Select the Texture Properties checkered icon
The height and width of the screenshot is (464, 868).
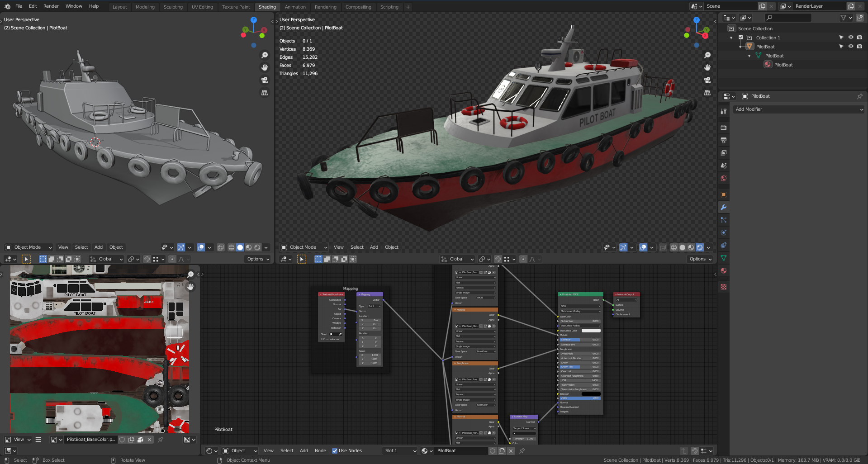pyautogui.click(x=723, y=287)
